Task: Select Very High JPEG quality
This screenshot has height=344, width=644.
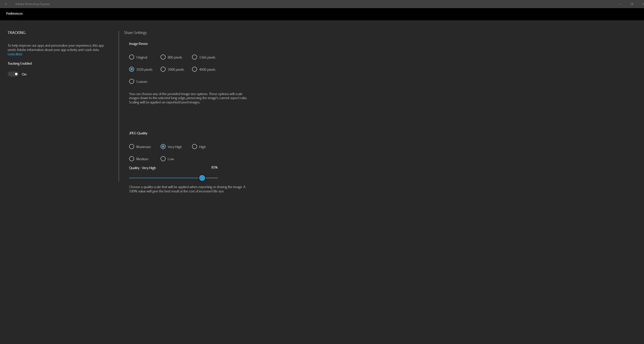Action: [x=163, y=147]
